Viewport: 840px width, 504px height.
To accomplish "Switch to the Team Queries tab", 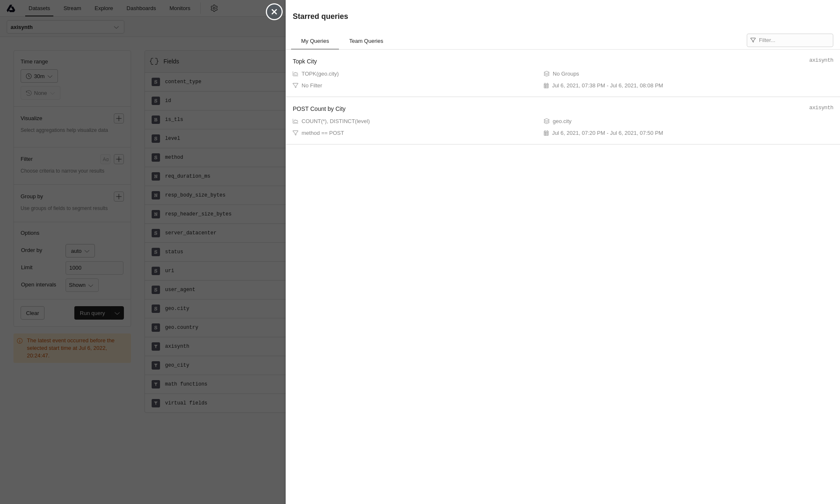I will pyautogui.click(x=366, y=41).
